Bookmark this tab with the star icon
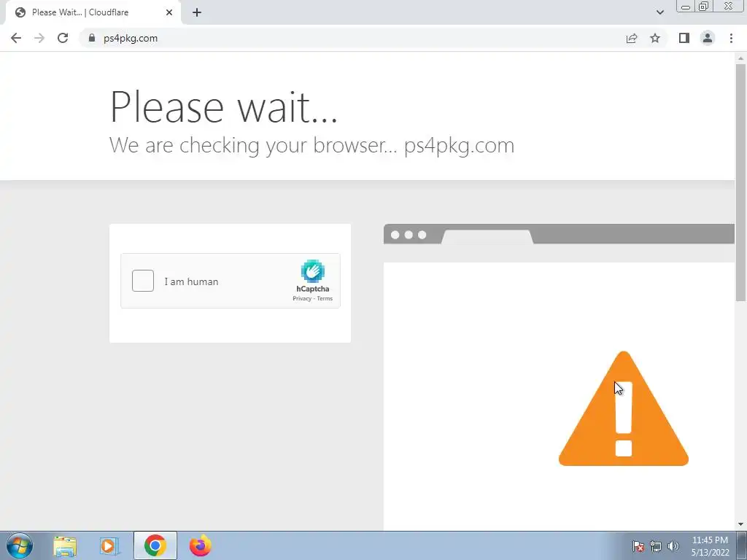This screenshot has height=560, width=747. 655,38
